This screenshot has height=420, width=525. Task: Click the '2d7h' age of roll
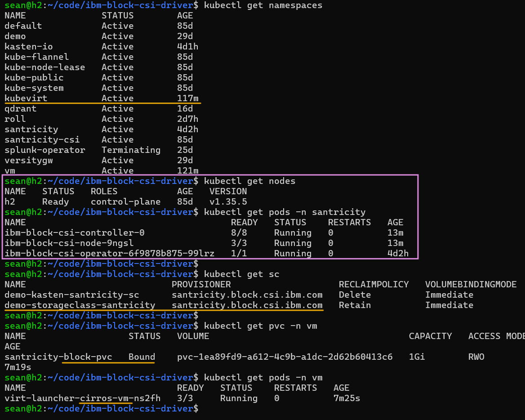pyautogui.click(x=188, y=119)
